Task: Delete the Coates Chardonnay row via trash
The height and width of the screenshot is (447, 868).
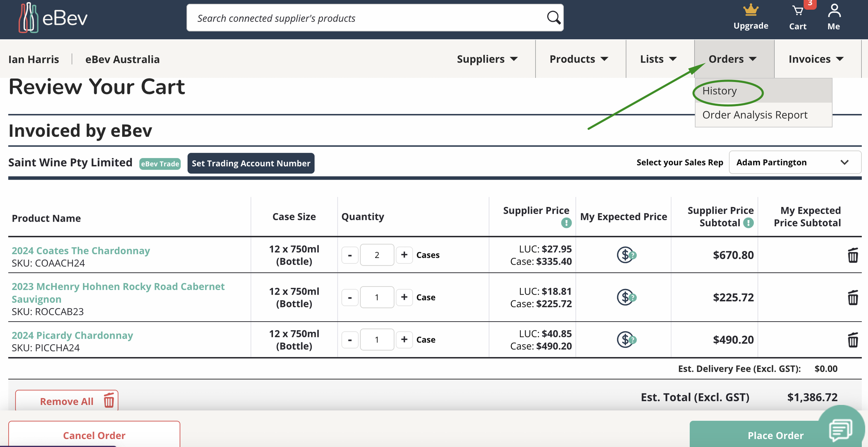Action: pos(853,255)
